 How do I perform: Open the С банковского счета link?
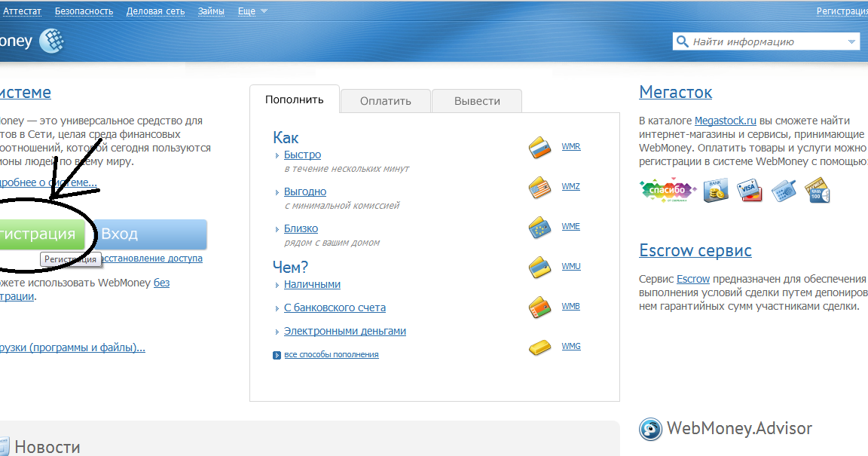tap(335, 308)
